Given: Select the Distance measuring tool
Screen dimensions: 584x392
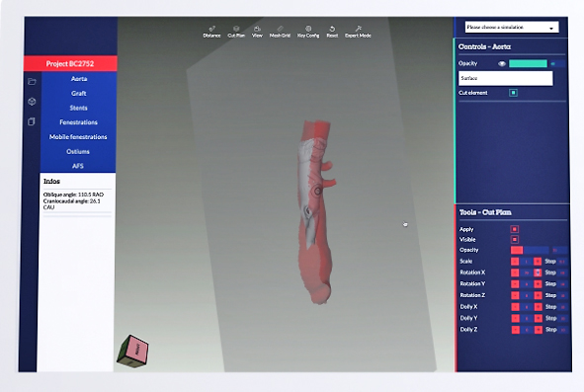Looking at the screenshot, I should coord(211,32).
